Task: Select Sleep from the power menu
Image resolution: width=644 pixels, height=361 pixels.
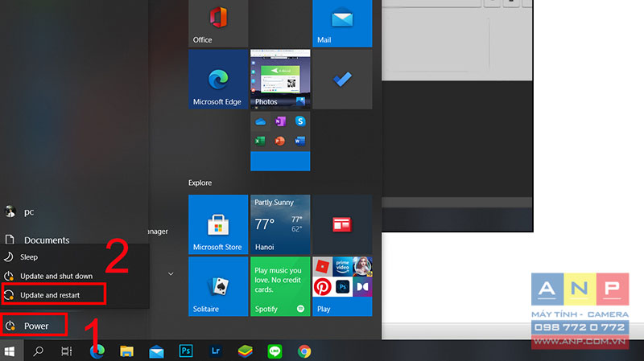Action: click(75, 257)
